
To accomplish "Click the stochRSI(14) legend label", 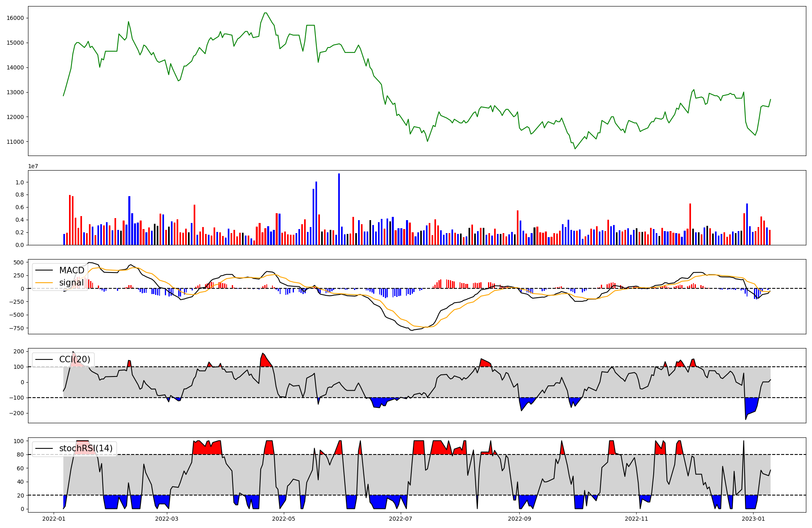I will click(86, 448).
